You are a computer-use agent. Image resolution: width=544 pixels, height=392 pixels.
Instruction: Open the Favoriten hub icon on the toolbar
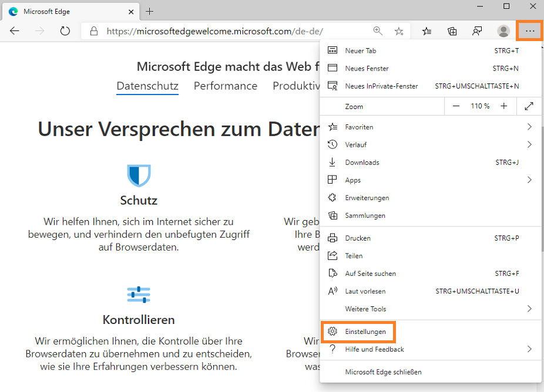[426, 31]
